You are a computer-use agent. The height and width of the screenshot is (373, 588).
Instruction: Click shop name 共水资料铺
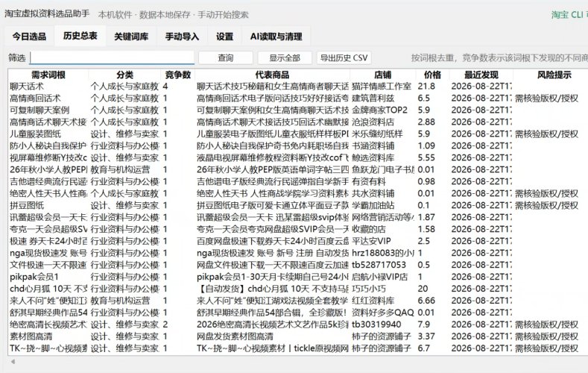[x=373, y=194]
